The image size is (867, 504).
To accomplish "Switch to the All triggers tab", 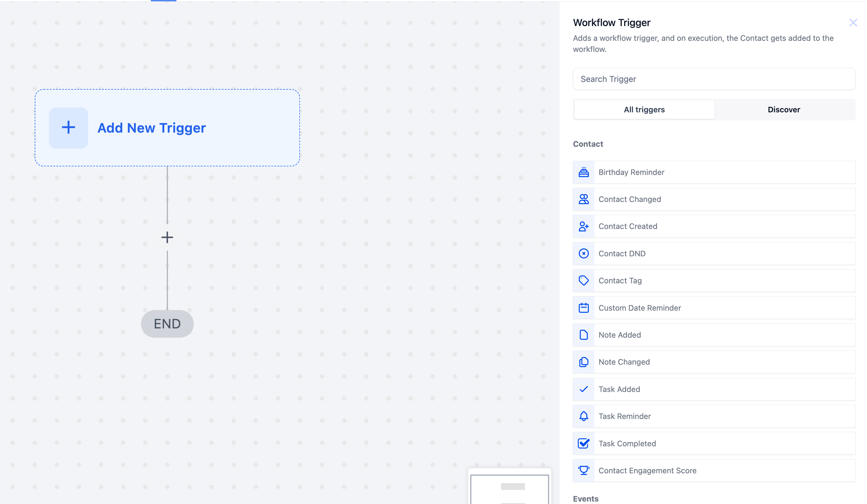I will pyautogui.click(x=644, y=110).
